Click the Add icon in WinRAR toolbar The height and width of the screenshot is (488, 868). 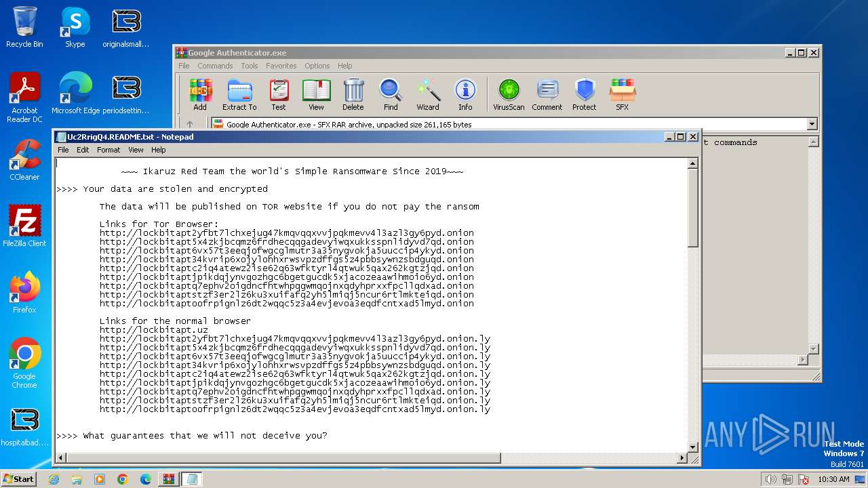(200, 95)
